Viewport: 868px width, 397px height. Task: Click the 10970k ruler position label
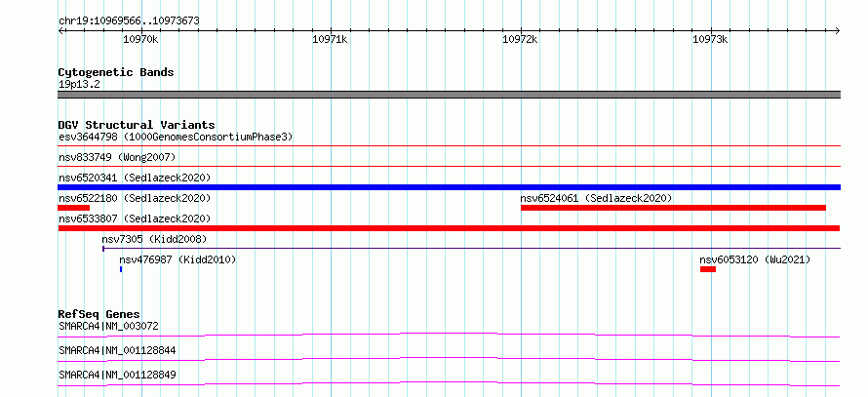coord(140,39)
